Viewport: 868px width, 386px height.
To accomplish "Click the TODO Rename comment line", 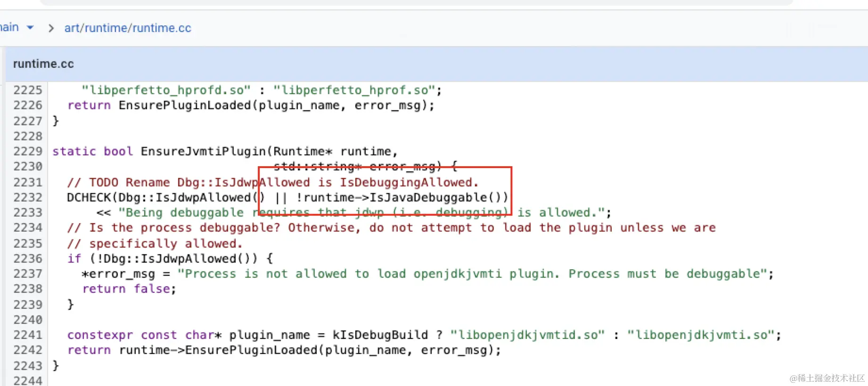I will pyautogui.click(x=273, y=182).
